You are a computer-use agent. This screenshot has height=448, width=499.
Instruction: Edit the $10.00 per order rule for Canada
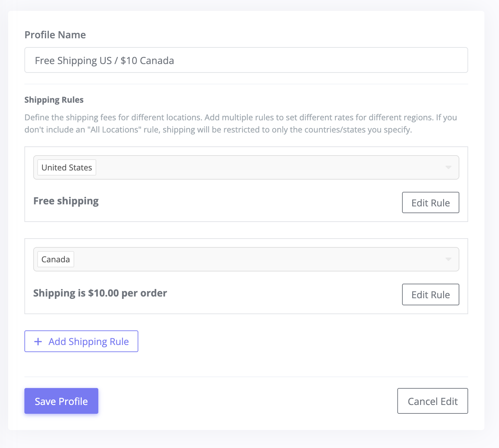click(x=430, y=294)
